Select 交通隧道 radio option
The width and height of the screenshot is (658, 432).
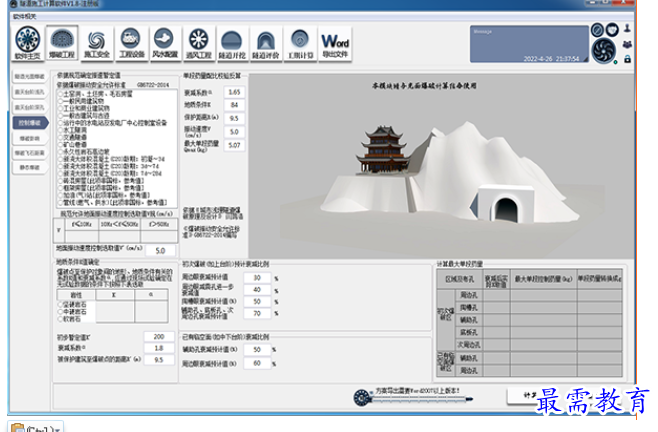72,137
